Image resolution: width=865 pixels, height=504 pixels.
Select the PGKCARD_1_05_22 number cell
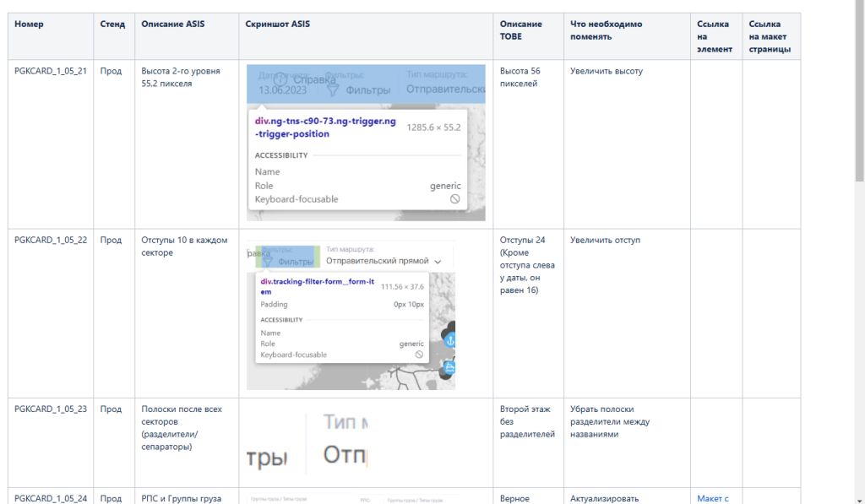coord(51,241)
